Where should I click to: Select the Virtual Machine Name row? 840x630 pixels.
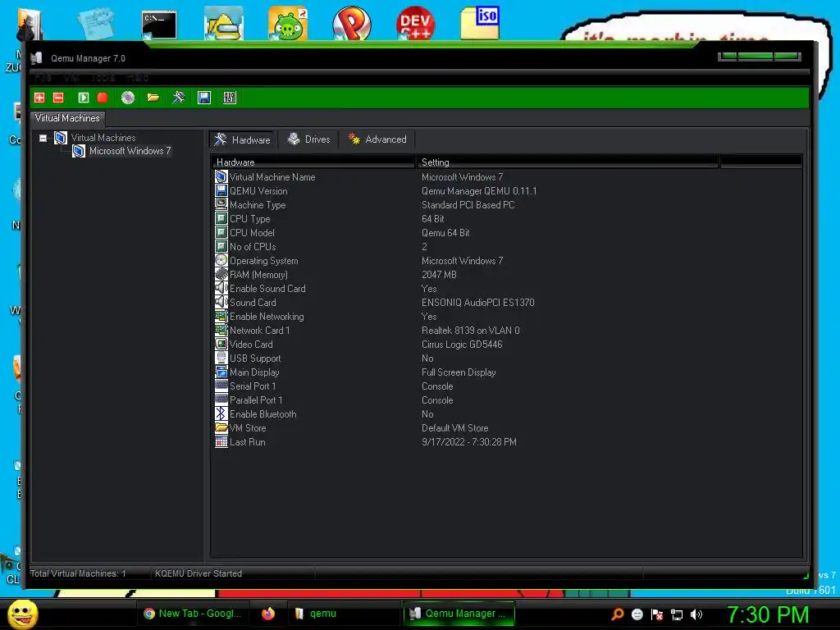click(507, 177)
